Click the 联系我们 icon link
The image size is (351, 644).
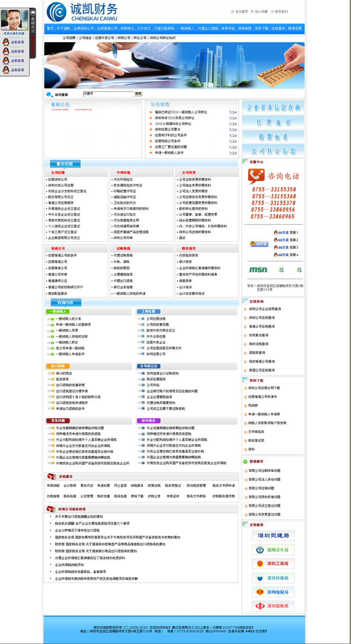pyautogui.click(x=279, y=11)
